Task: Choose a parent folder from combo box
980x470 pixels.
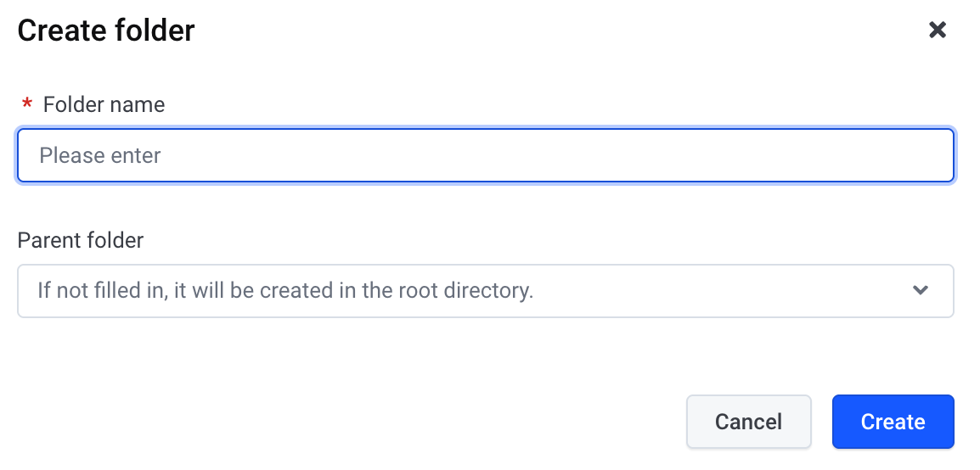Action: tap(486, 291)
